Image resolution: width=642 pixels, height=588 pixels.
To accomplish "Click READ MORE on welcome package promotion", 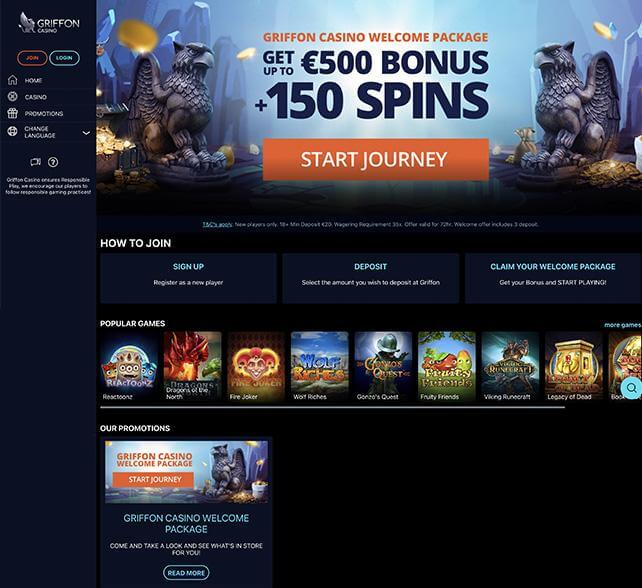I will 186,573.
